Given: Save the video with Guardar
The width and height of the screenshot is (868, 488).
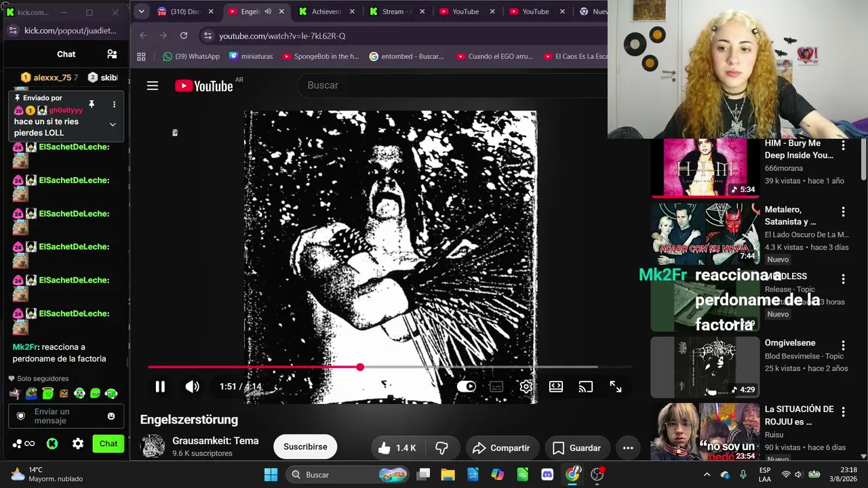Looking at the screenshot, I should coord(577,448).
